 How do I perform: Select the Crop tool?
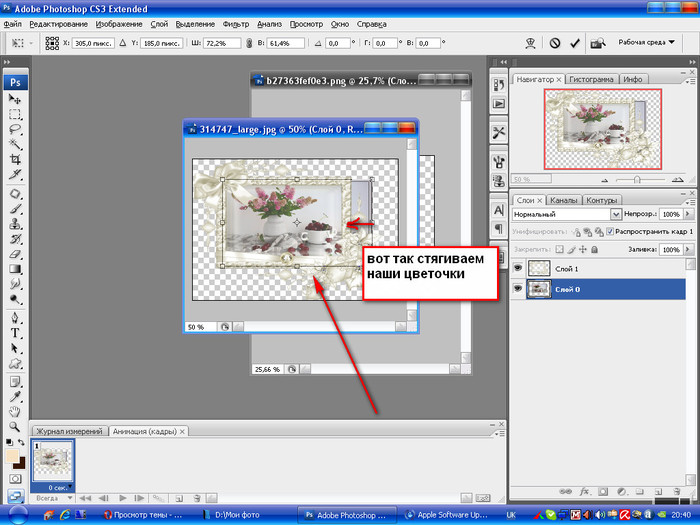(15, 160)
